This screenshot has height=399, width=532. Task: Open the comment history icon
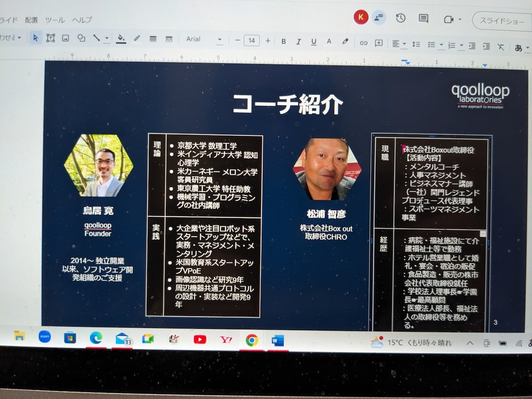coord(423,18)
